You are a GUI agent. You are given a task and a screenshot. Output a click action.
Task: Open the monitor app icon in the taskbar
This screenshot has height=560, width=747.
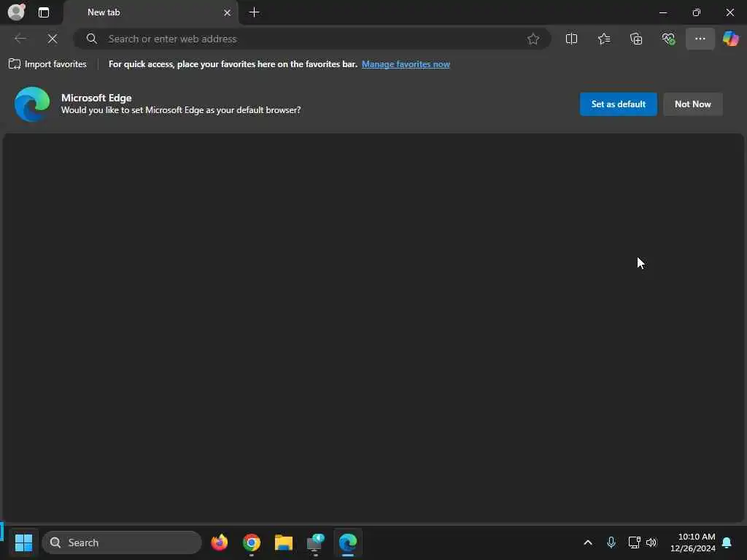[x=315, y=542]
